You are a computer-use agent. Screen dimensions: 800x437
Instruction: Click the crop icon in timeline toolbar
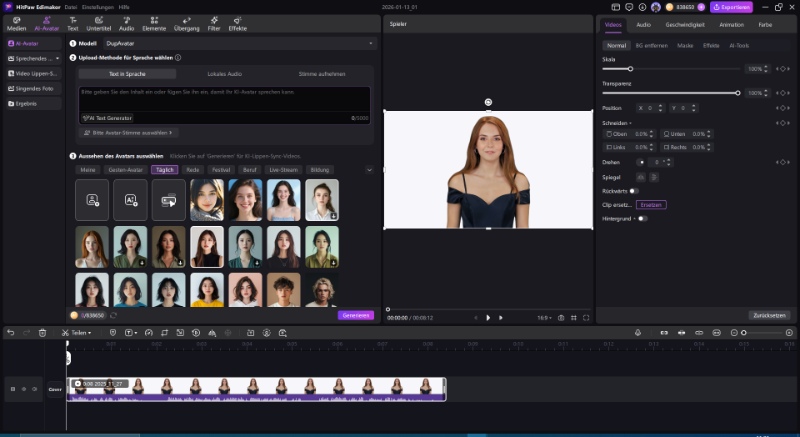point(164,332)
